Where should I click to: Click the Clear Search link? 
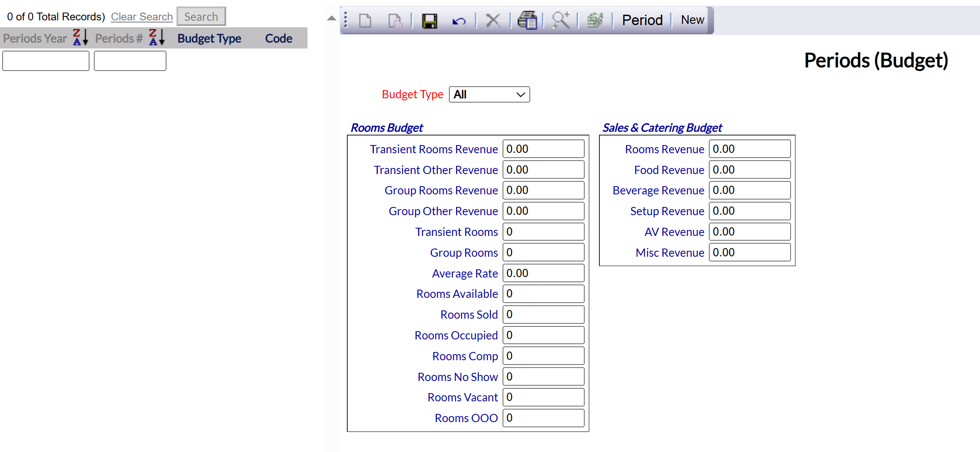(x=142, y=17)
